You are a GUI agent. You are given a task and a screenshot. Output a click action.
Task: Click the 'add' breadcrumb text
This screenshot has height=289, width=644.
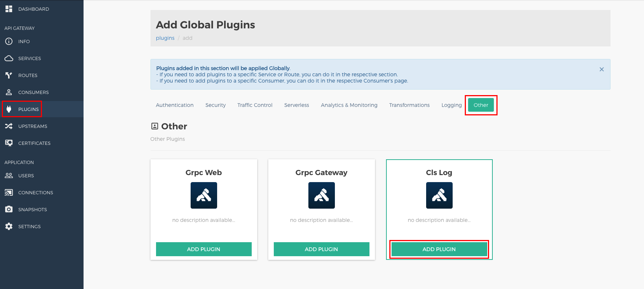pyautogui.click(x=188, y=38)
